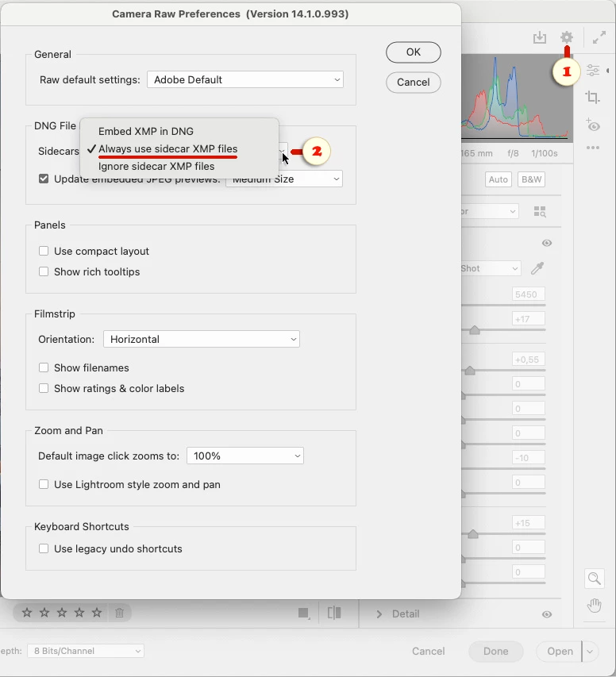Open JPEG preview Medium Size dropdown
The height and width of the screenshot is (677, 616).
pos(284,179)
